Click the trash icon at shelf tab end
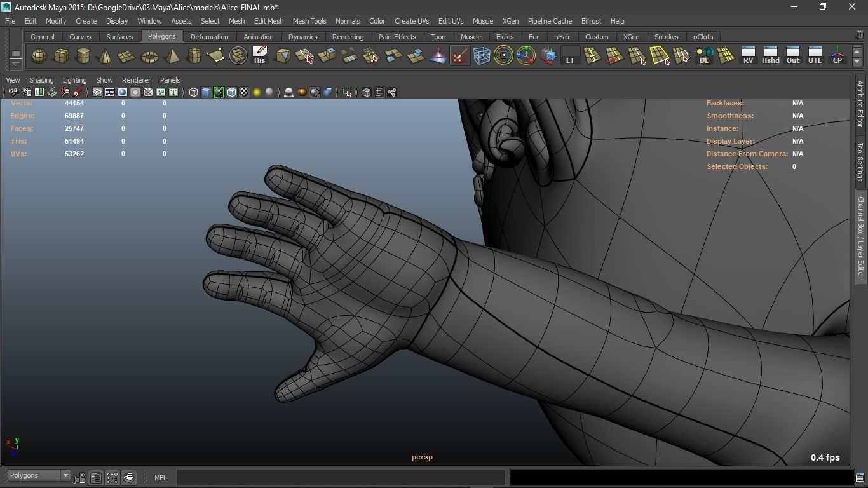Viewport: 868px width, 488px height. pyautogui.click(x=860, y=36)
